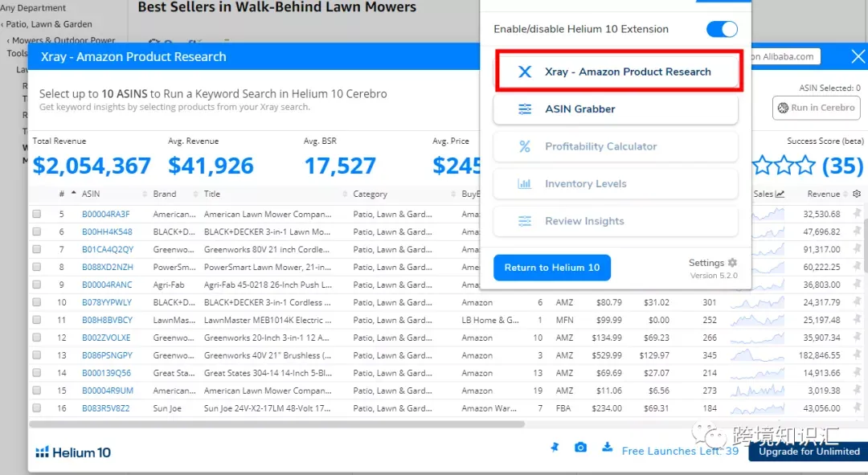Open table settings gear in header
Screen dimensions: 868x475
pos(857,194)
